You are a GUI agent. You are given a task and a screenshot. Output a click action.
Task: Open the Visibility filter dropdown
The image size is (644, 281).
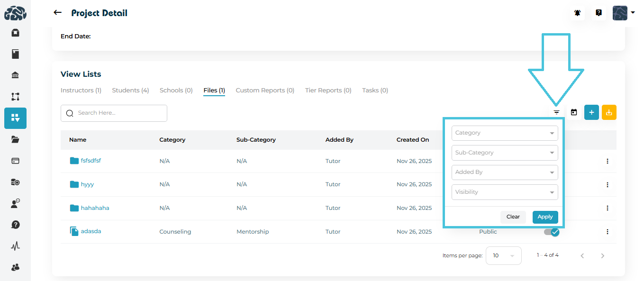505,192
